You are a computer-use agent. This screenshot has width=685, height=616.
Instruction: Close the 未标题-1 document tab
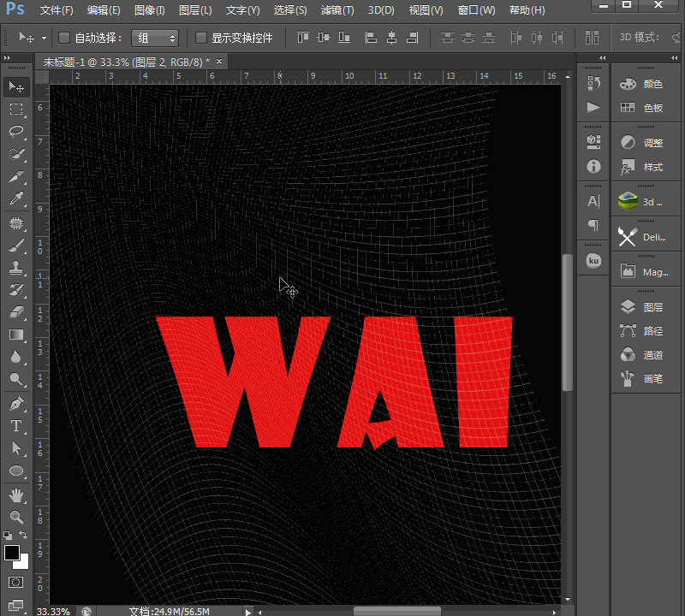[x=219, y=62]
